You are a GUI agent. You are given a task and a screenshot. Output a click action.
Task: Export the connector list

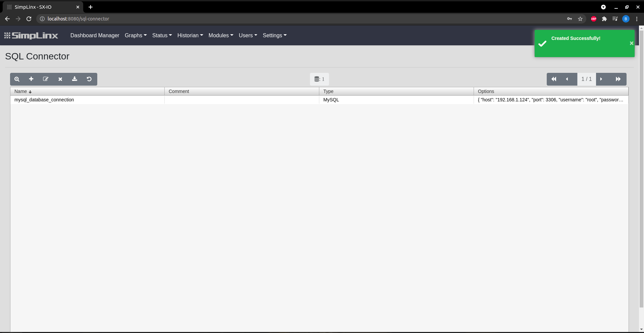tap(74, 79)
